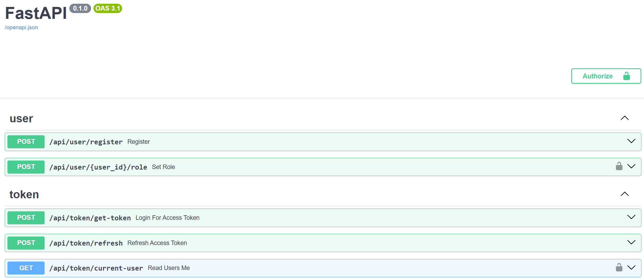Select the /api/token/refresh path text
This screenshot has width=644, height=278.
click(x=86, y=243)
